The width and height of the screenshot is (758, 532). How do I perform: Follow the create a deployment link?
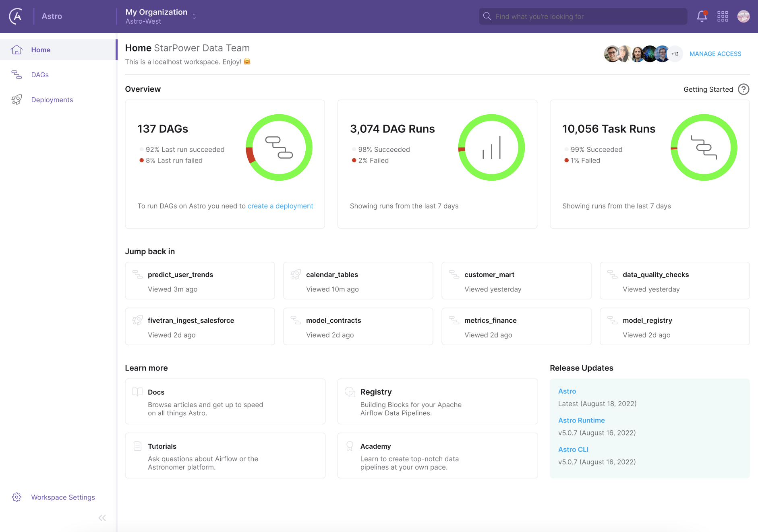coord(280,206)
